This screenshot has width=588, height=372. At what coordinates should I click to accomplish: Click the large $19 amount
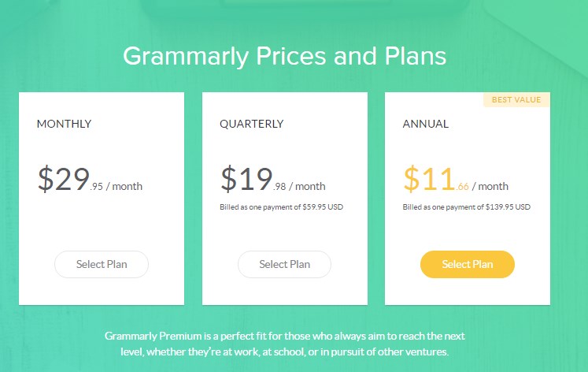[246, 179]
